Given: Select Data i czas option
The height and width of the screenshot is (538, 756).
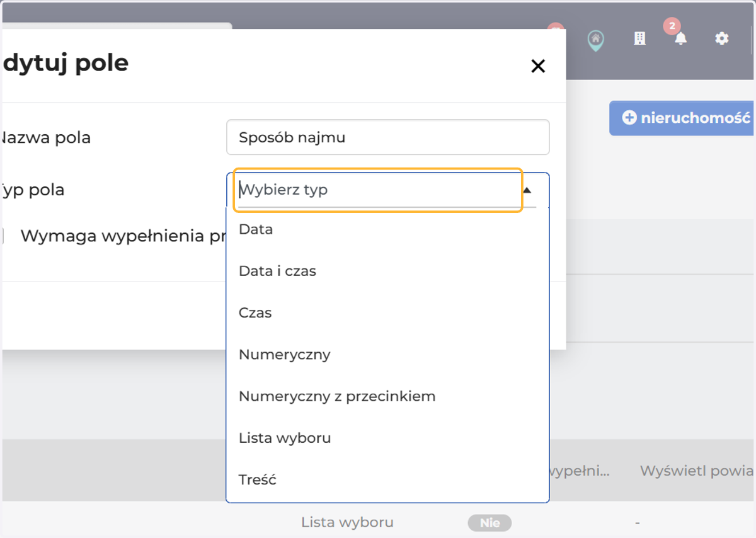Looking at the screenshot, I should coord(387,271).
